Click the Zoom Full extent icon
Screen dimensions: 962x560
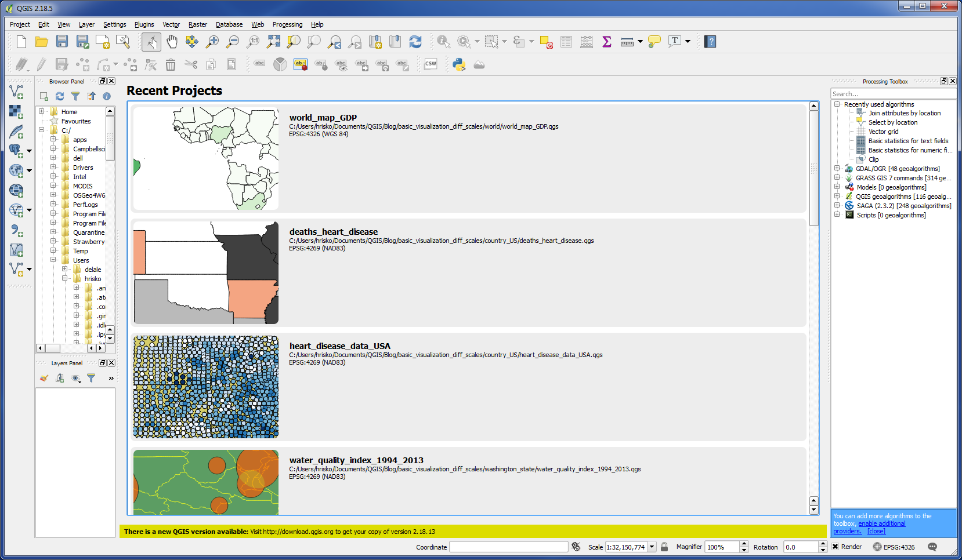click(273, 42)
